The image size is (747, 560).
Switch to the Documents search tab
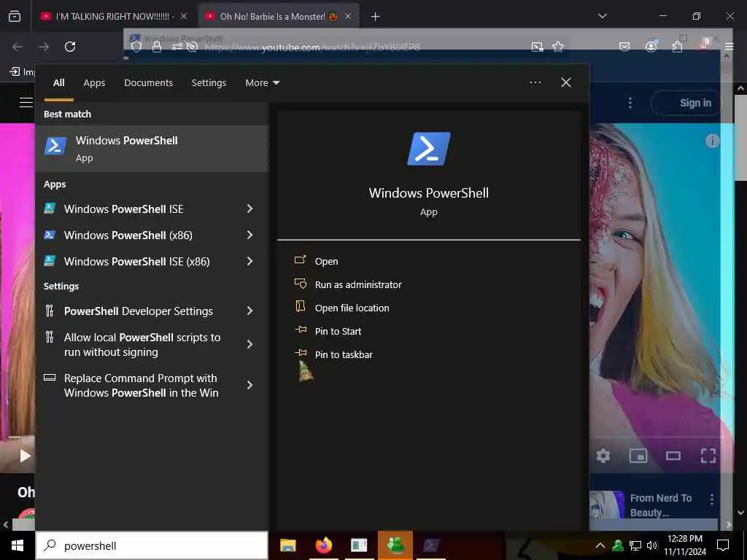(x=148, y=83)
